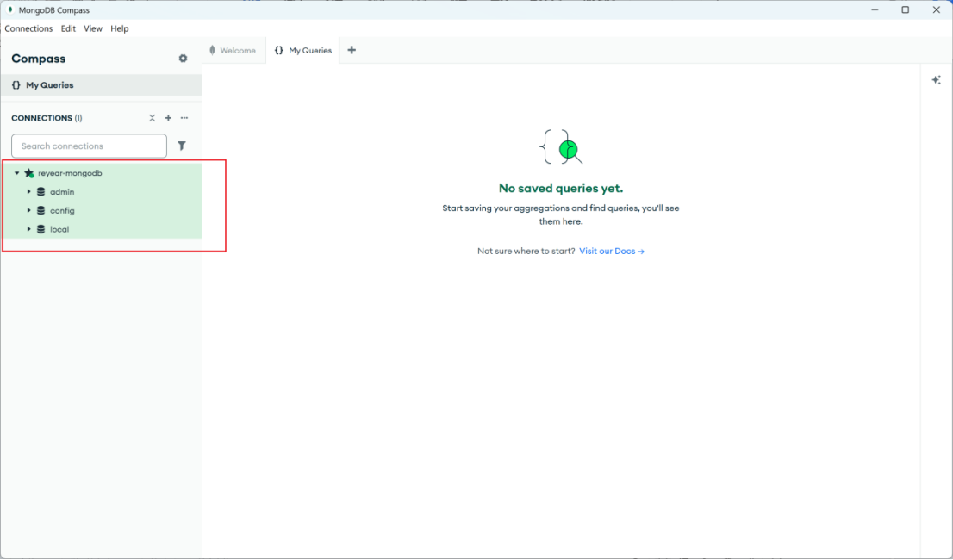
Task: Open connections more options ellipsis
Action: (184, 118)
